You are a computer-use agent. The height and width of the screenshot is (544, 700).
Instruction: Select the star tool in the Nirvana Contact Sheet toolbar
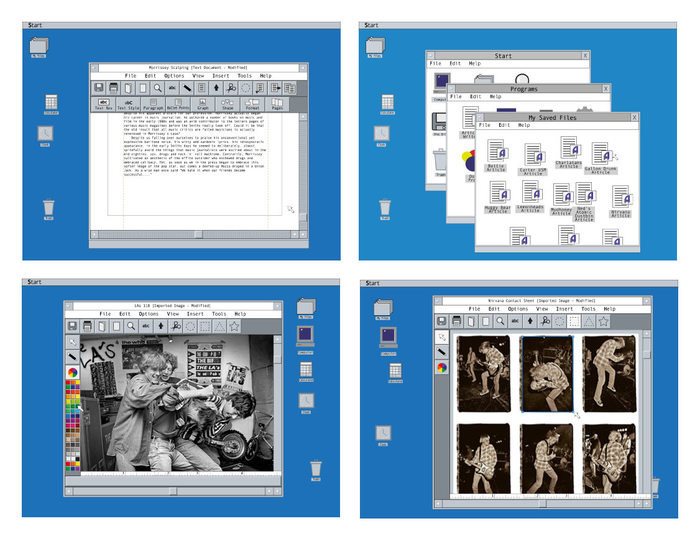[x=604, y=321]
